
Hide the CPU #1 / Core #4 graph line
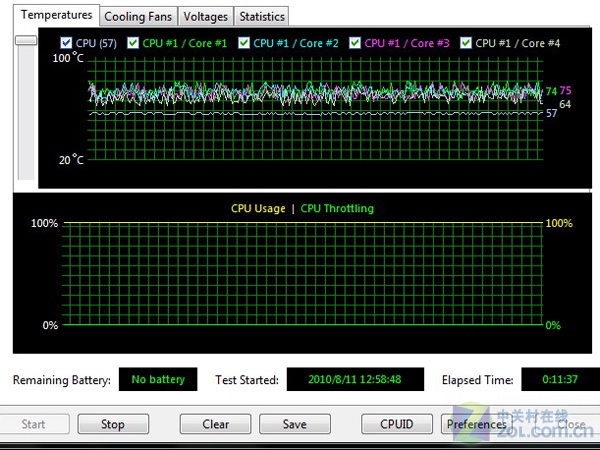point(467,43)
